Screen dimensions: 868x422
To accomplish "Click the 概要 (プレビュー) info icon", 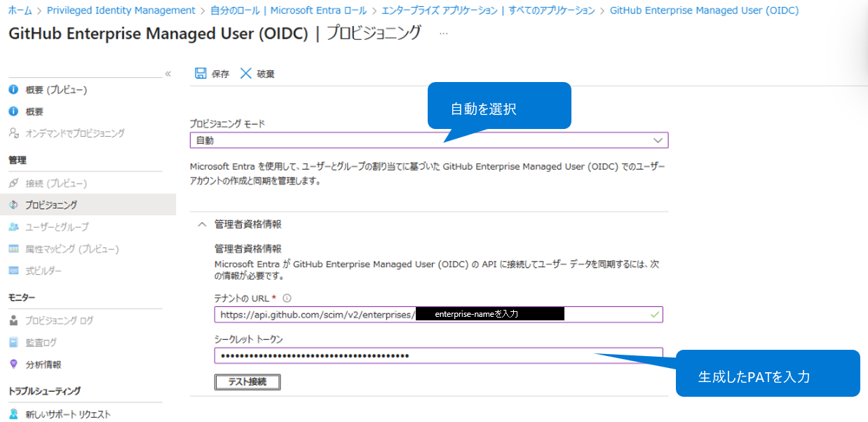I will click(x=13, y=90).
